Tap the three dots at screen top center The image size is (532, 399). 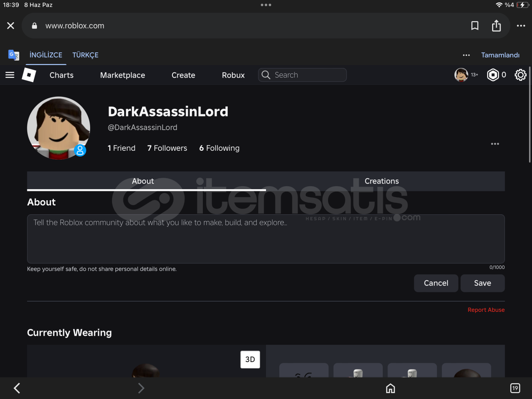266,5
